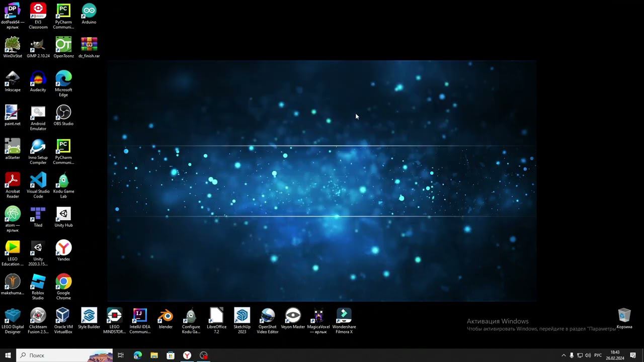Switch to Yandex browser on the taskbar

pyautogui.click(x=187, y=355)
